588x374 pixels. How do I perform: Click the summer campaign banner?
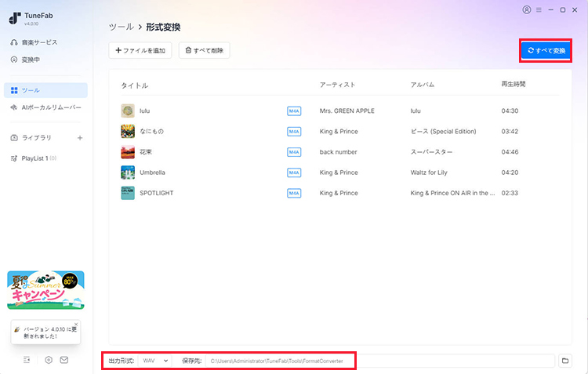coord(45,290)
